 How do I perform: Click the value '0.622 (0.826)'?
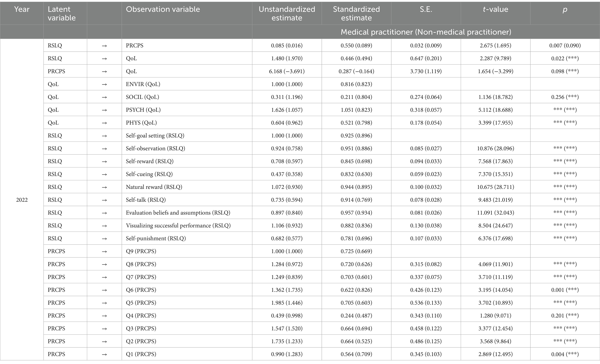pyautogui.click(x=356, y=290)
